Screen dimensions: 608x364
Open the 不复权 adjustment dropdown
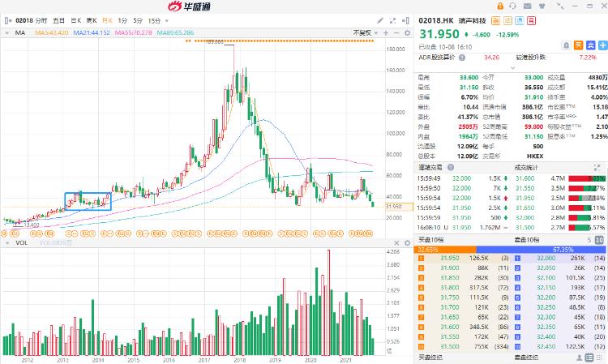click(x=366, y=33)
